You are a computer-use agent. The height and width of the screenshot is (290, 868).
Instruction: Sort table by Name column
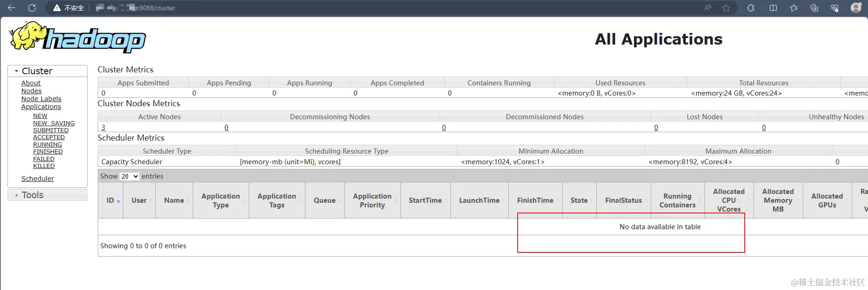click(174, 200)
